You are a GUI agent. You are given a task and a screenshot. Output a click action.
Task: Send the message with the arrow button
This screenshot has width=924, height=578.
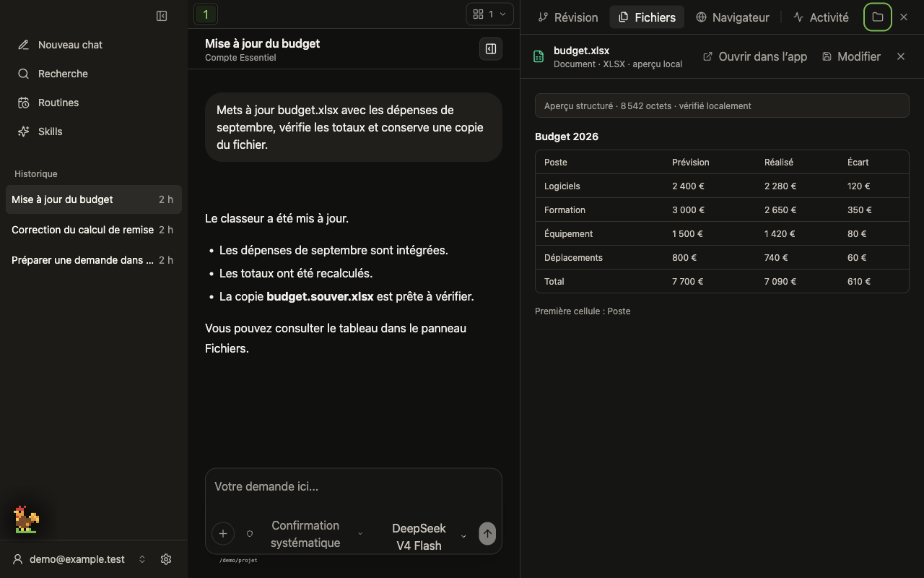487,534
